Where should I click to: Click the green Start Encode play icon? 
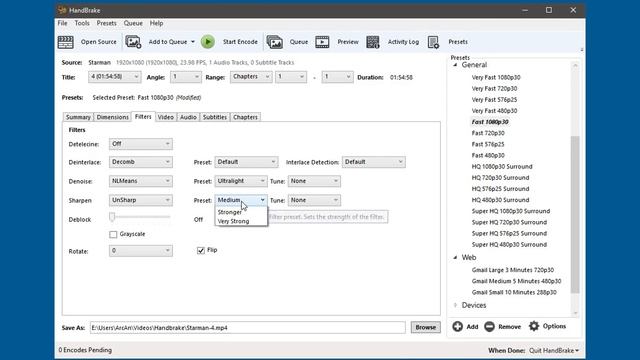click(x=208, y=42)
